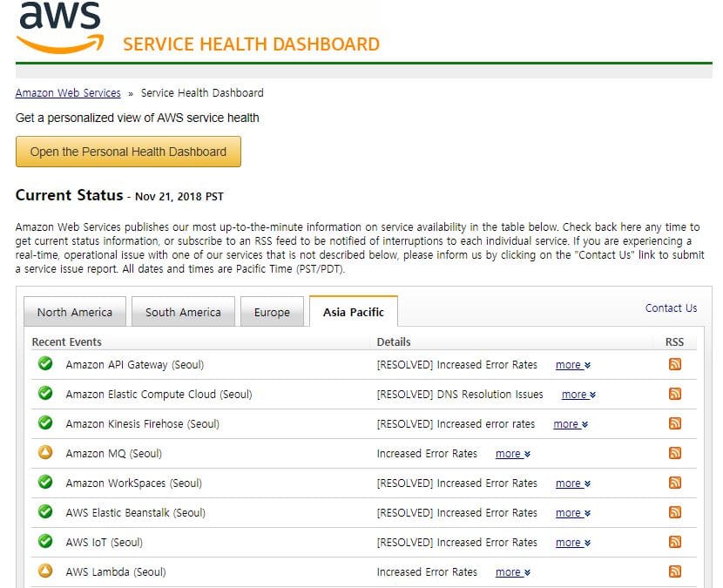Open the RSS feed for Amazon Kinesis Firehose
The height and width of the screenshot is (588, 723).
click(x=674, y=423)
